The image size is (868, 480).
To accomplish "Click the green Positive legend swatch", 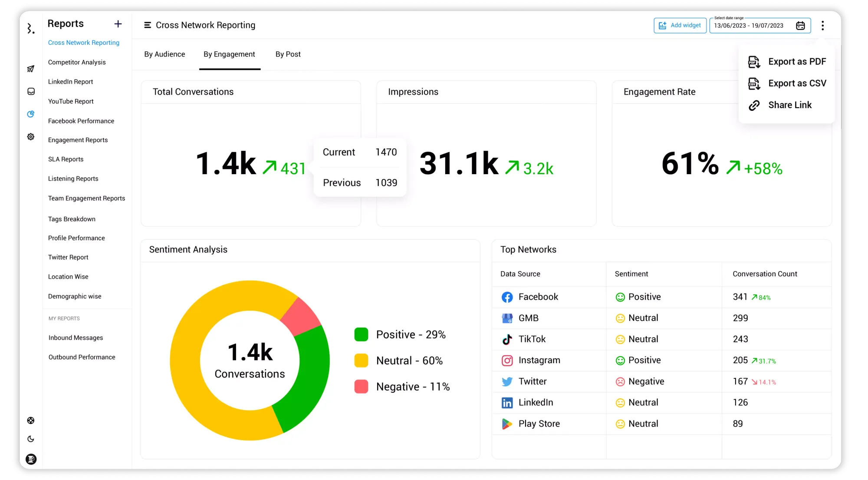I will pyautogui.click(x=361, y=334).
